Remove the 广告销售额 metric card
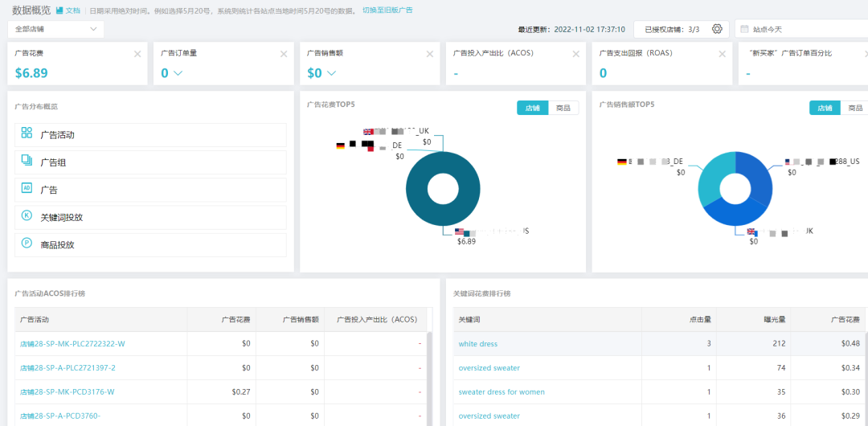868x426 pixels. (430, 54)
